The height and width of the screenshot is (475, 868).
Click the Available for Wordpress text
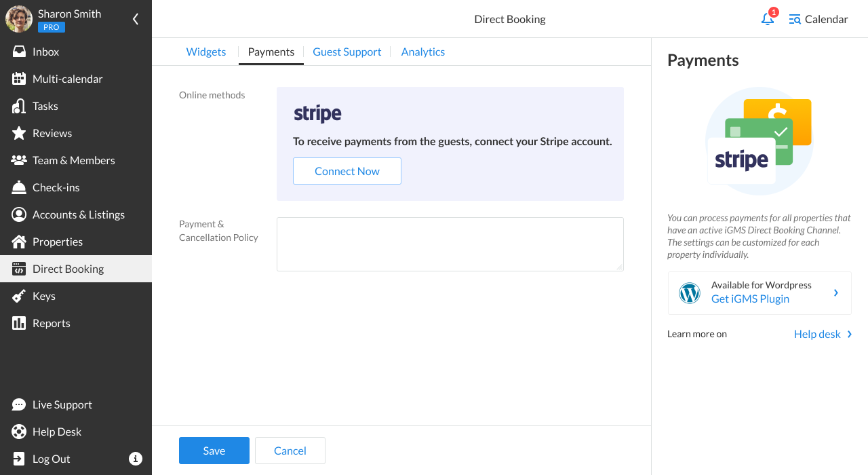762,285
